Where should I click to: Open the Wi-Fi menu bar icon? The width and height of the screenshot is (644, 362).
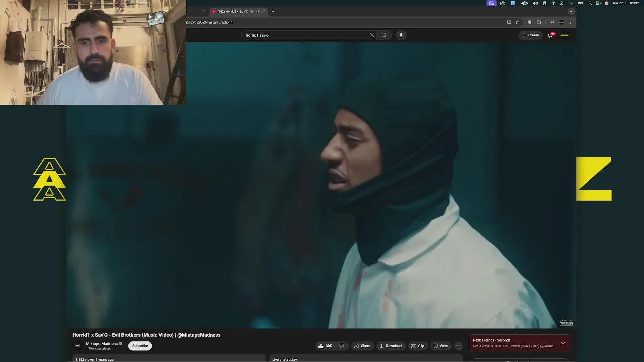click(x=571, y=3)
